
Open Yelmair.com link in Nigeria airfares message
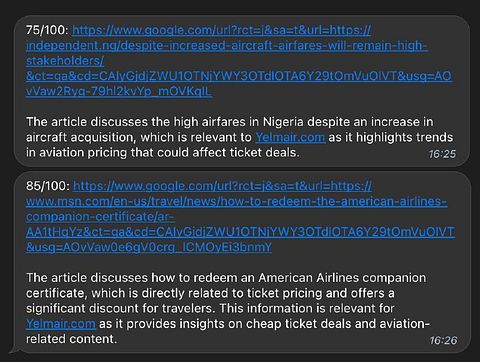point(290,137)
